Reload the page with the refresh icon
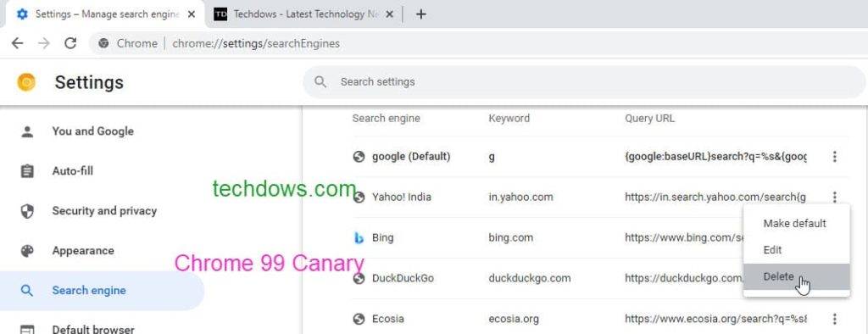Image resolution: width=868 pixels, height=334 pixels. click(x=70, y=43)
